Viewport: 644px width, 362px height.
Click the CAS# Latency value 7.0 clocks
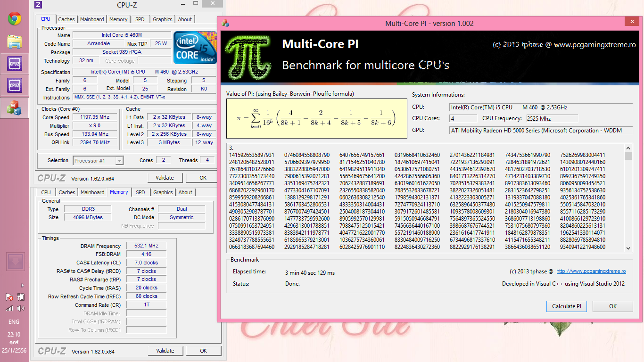(146, 263)
